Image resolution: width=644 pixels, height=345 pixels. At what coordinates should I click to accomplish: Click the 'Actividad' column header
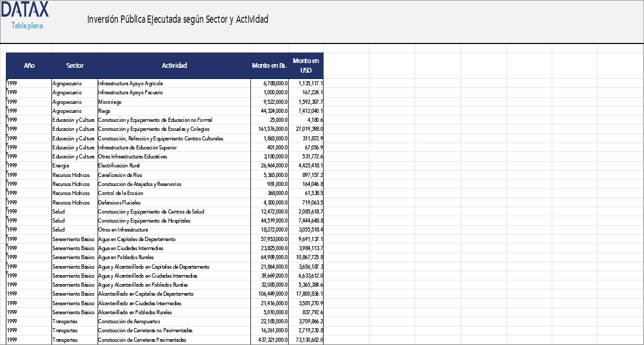[x=174, y=66]
